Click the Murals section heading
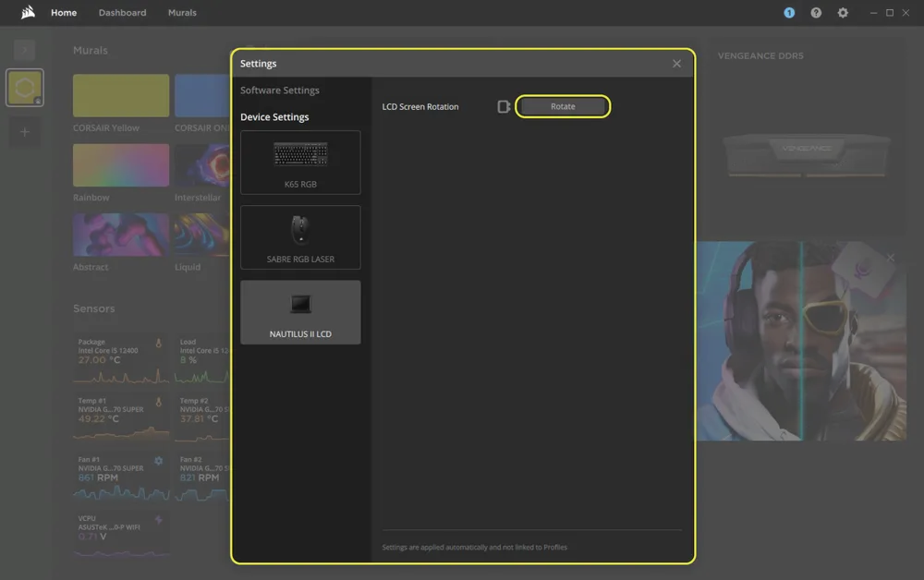 coord(91,51)
